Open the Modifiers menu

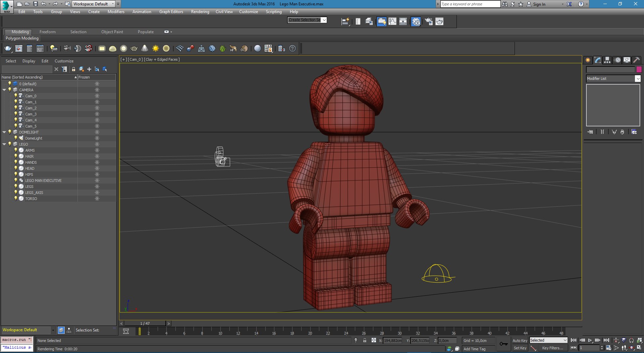click(116, 12)
